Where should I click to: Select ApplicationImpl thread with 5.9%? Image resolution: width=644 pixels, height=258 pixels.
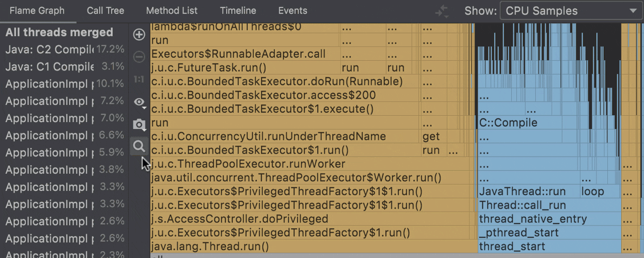pyautogui.click(x=64, y=153)
